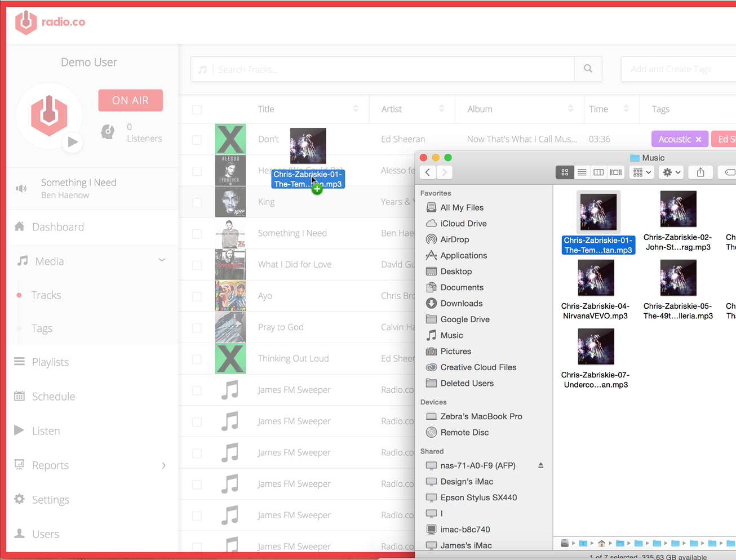Click the Users person icon

[x=19, y=534]
